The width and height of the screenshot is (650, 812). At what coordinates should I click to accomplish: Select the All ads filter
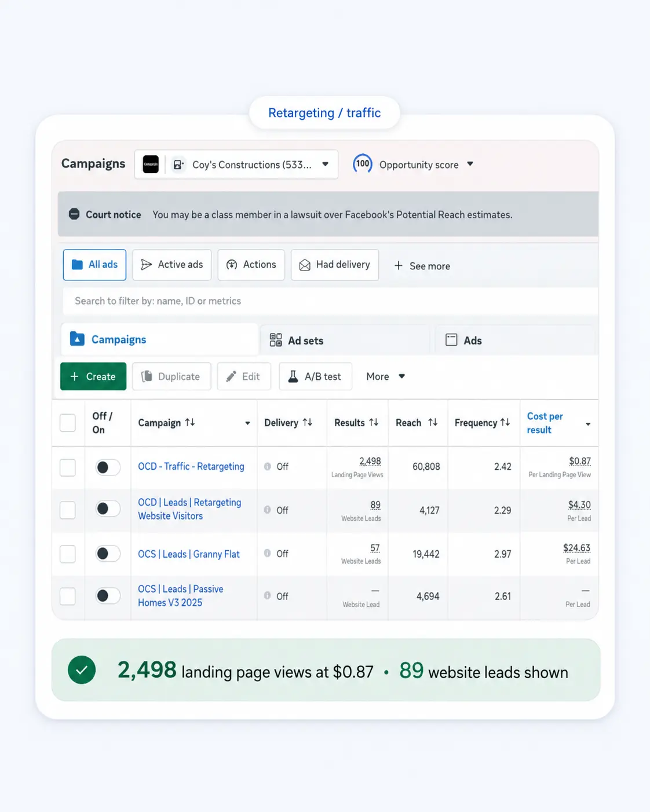pos(94,265)
